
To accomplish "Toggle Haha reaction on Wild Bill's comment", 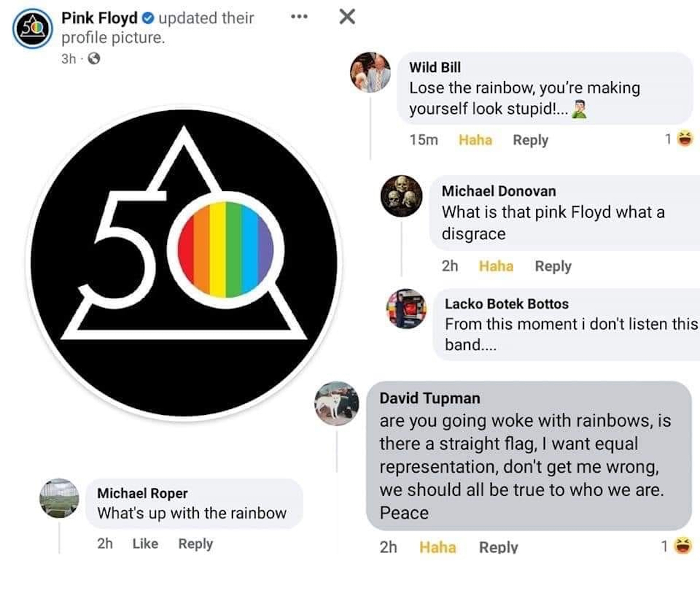I will (x=475, y=140).
